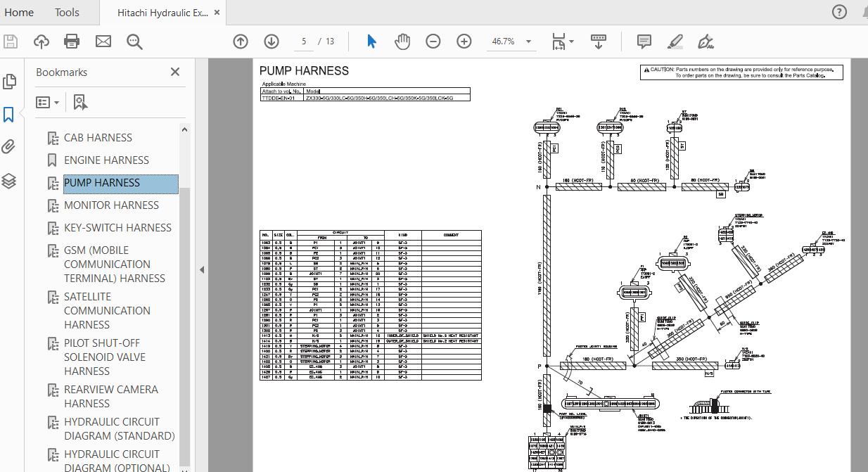Select HYDRAULIC CIRCUIT DIAGRAM (OPTIONAL) bookmark
This screenshot has width=868, height=472.
pyautogui.click(x=117, y=461)
